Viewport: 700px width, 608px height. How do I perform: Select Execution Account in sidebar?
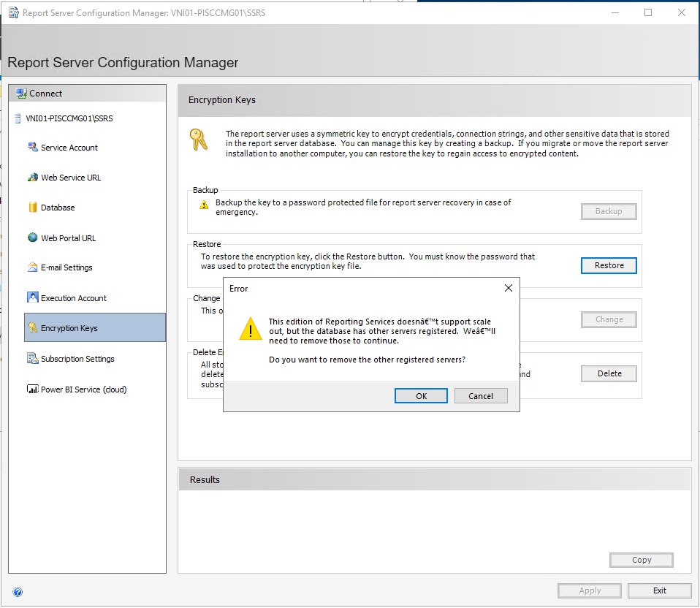[74, 297]
